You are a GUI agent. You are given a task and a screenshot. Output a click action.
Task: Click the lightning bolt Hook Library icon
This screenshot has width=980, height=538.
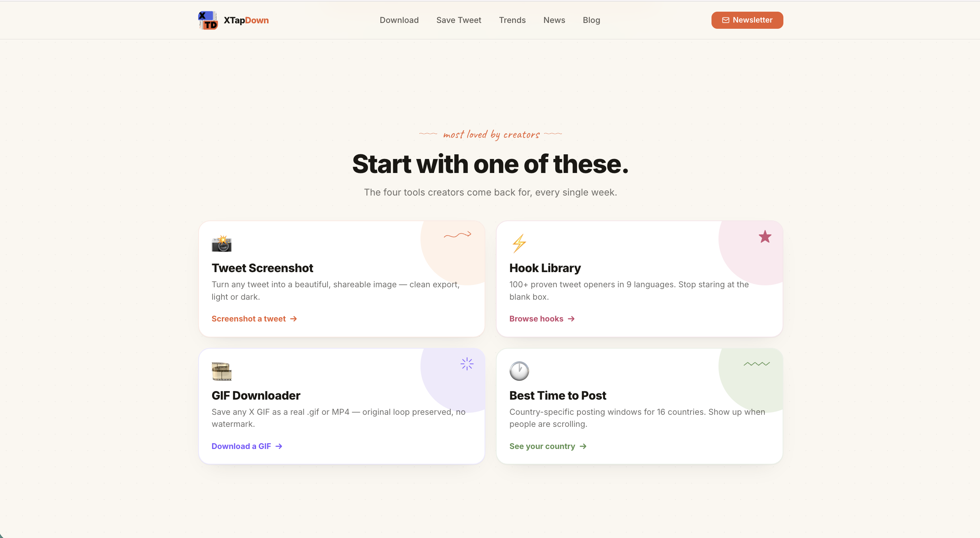coord(519,244)
